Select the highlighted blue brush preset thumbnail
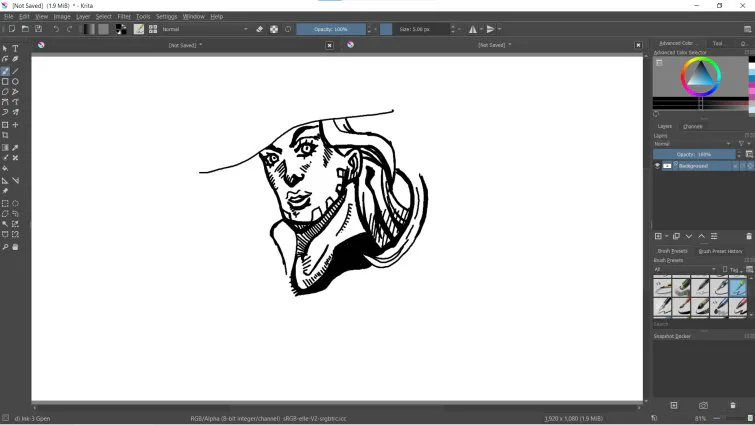Viewport: 755px width, 425px height. tap(738, 287)
